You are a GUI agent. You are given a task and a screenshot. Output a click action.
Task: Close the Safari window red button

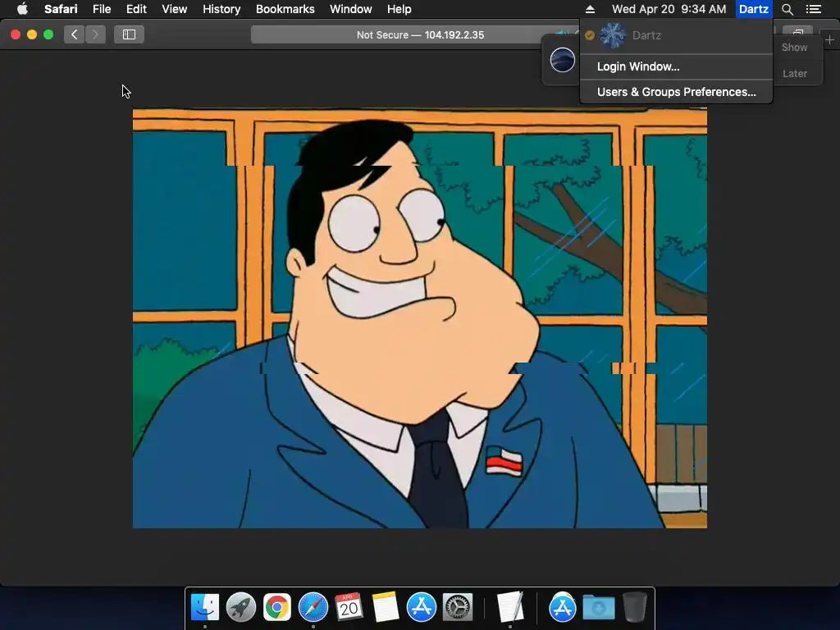pos(16,34)
